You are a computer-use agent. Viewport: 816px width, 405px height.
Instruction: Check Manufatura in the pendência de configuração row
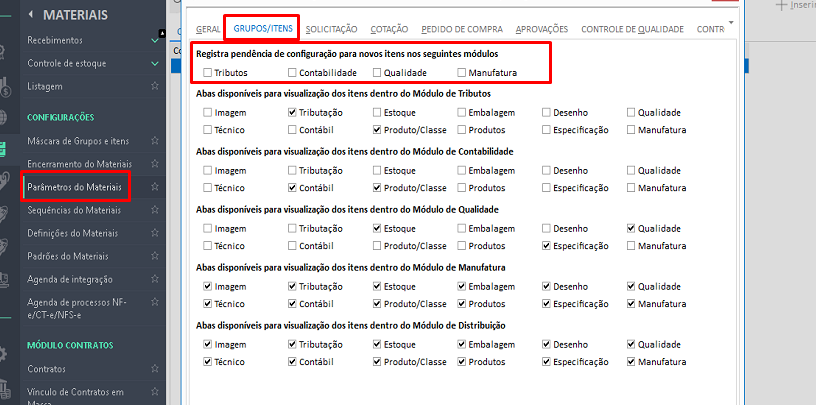tap(462, 73)
